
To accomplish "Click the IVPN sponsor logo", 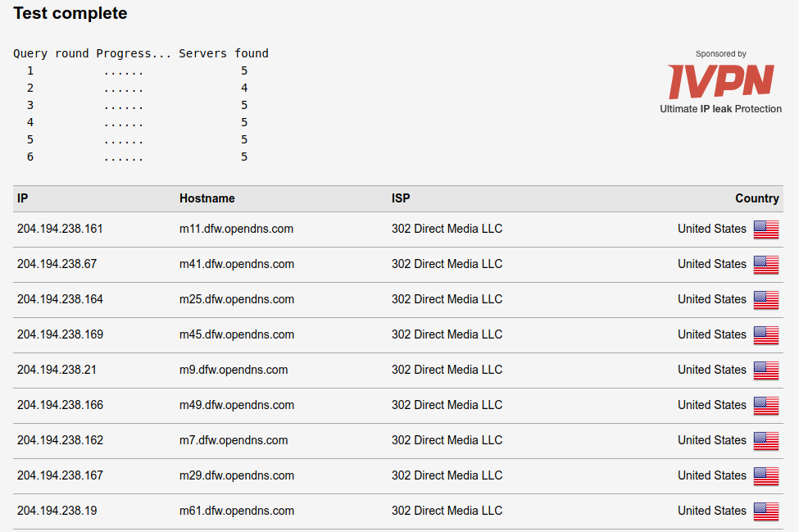I will [720, 82].
